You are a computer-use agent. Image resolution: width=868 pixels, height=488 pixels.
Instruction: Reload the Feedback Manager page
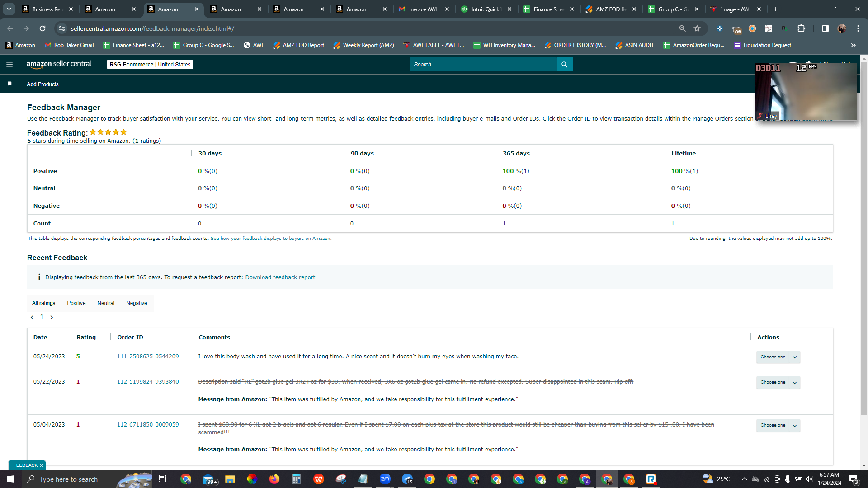coord(42,28)
